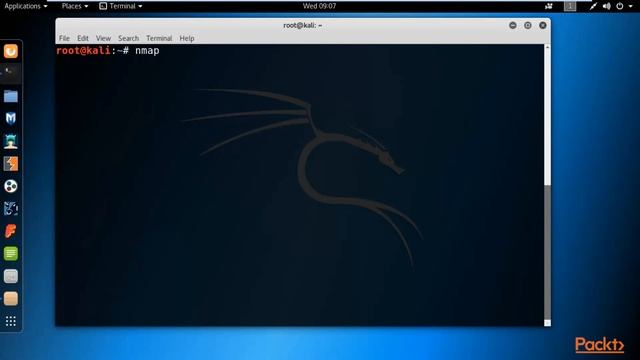Open the Terminal menu in window

[159, 38]
